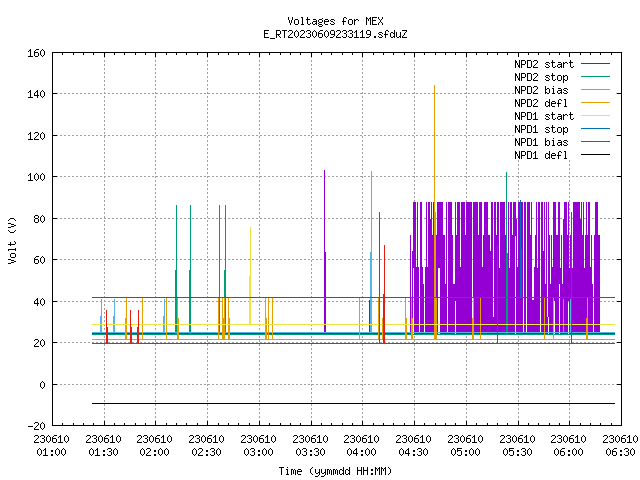Viewport: 640px width, 480px height.
Task: Click the 0 y-axis tick label
Action: pos(42,385)
